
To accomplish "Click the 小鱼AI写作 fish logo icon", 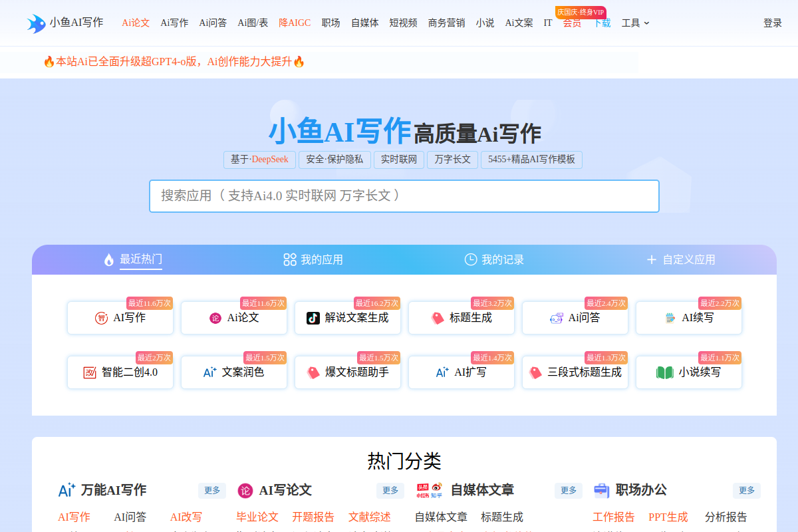I will (x=36, y=23).
